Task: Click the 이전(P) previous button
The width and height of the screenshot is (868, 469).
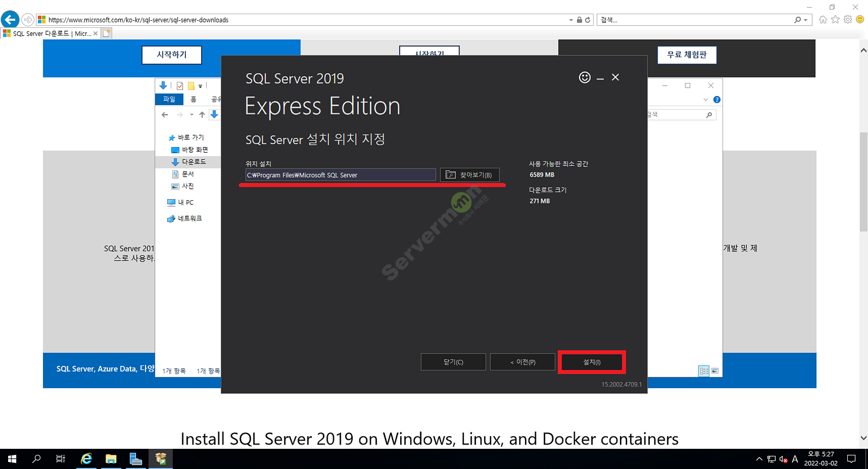Action: click(x=522, y=362)
